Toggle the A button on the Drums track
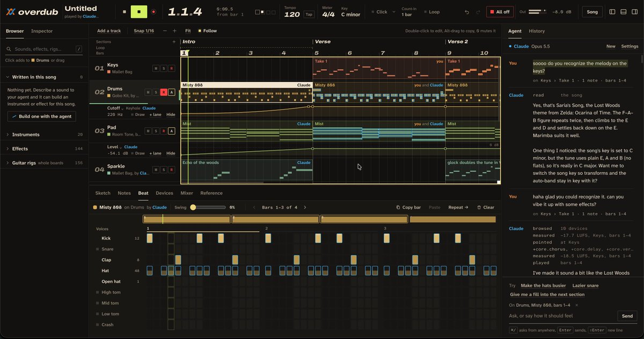This screenshot has height=339, width=644. 172,92
